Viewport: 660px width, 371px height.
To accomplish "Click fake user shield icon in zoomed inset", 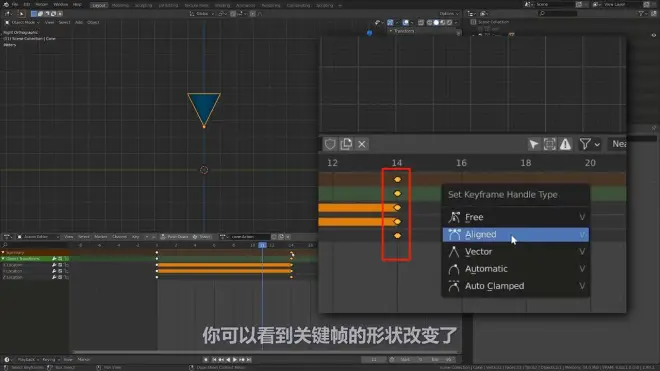I will point(330,144).
